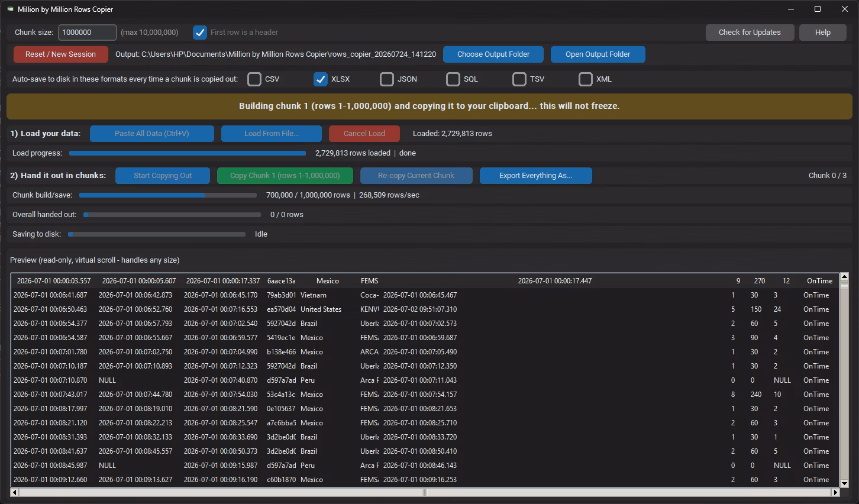This screenshot has height=504, width=859.
Task: Enable SQL auto-save format
Action: click(453, 79)
